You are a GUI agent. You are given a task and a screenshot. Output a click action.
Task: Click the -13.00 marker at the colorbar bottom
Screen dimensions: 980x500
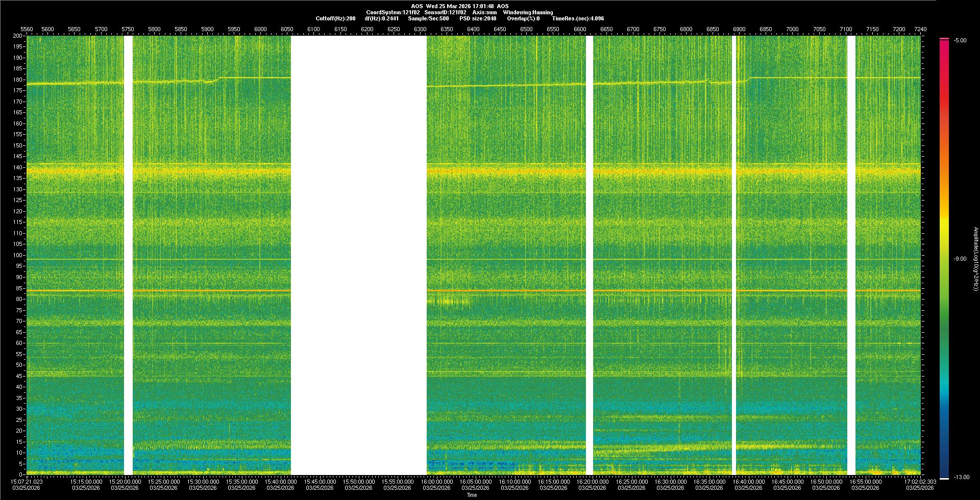coord(961,477)
